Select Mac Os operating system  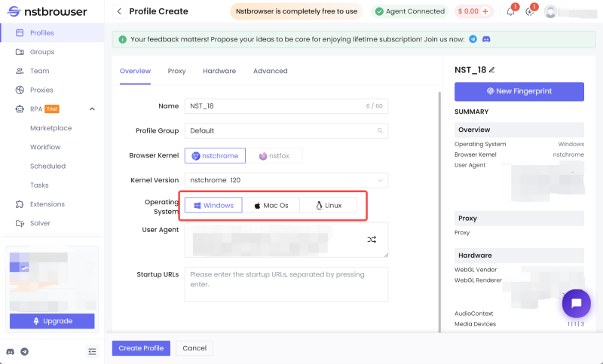[271, 205]
